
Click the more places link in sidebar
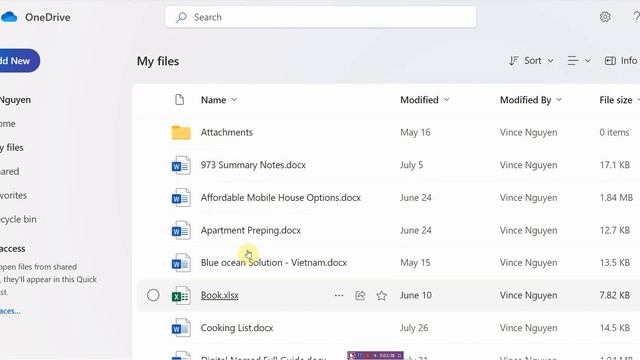pyautogui.click(x=10, y=311)
